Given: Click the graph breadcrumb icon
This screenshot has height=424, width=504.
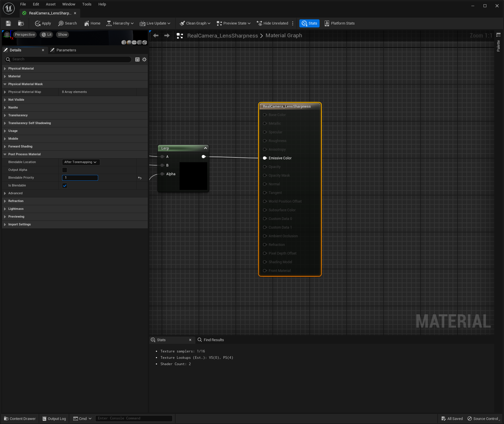Looking at the screenshot, I should point(180,36).
